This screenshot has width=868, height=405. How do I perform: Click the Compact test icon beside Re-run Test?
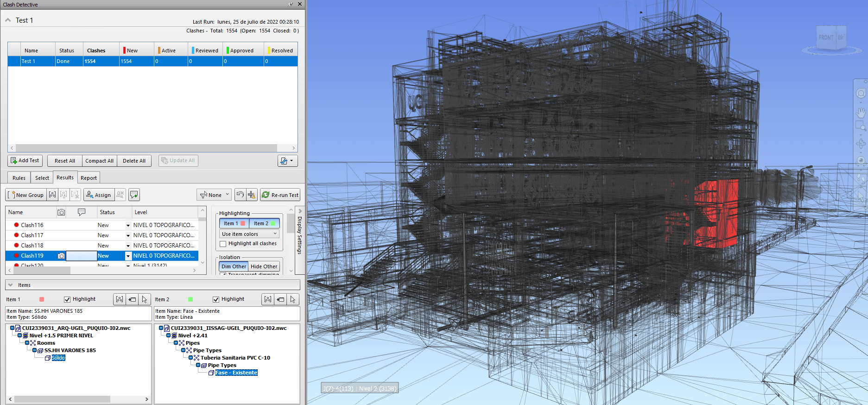click(x=252, y=195)
